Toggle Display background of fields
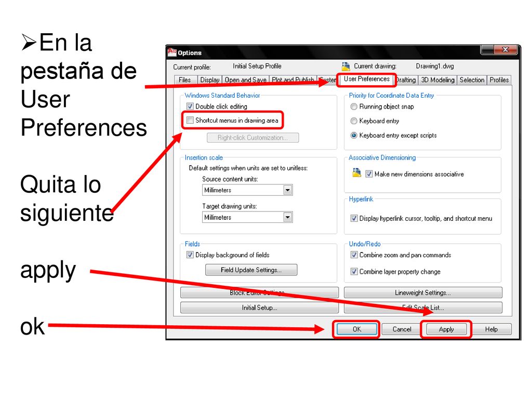The width and height of the screenshot is (532, 399). click(x=190, y=255)
